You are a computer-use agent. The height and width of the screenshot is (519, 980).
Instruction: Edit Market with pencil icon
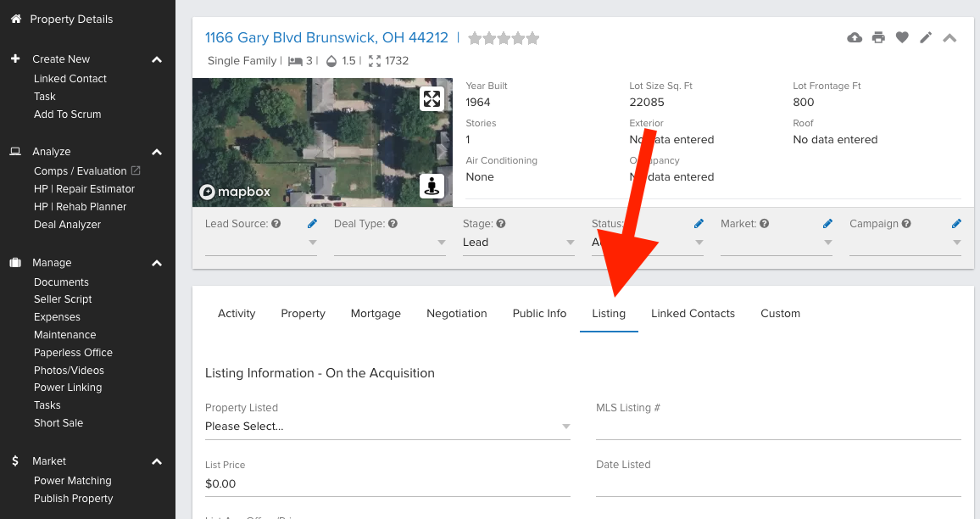coord(827,223)
